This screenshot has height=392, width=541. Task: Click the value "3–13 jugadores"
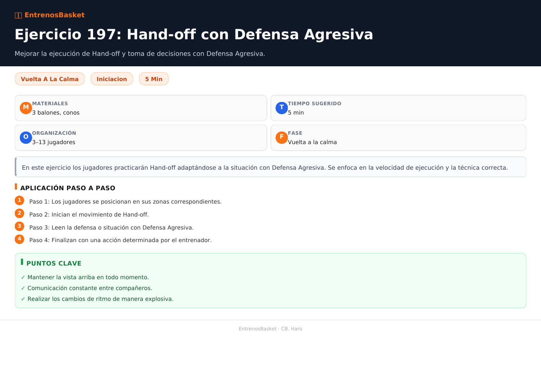click(x=54, y=142)
